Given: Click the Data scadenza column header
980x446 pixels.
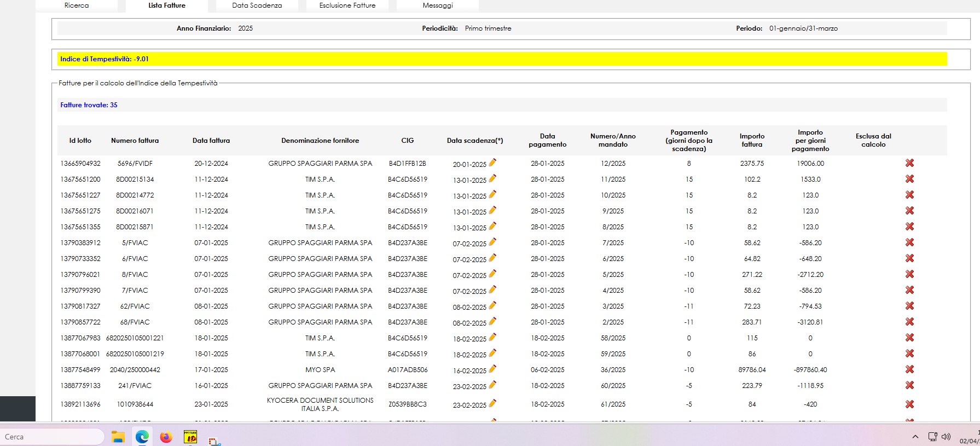Looking at the screenshot, I should point(474,141).
